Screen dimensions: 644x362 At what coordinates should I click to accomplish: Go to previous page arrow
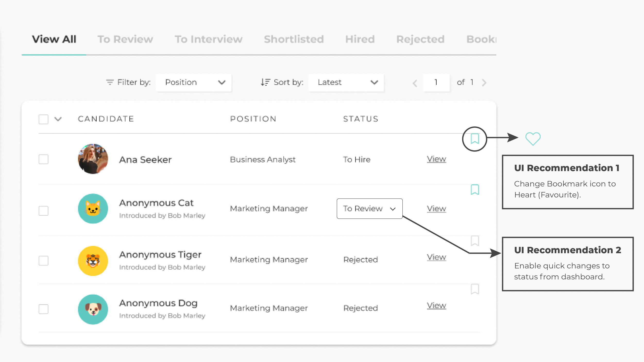[x=415, y=83]
